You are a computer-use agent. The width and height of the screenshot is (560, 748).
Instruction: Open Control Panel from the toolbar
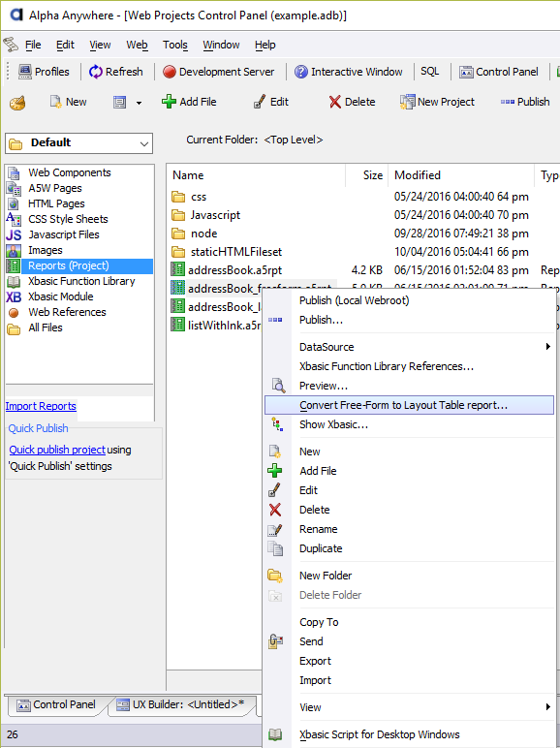point(498,72)
